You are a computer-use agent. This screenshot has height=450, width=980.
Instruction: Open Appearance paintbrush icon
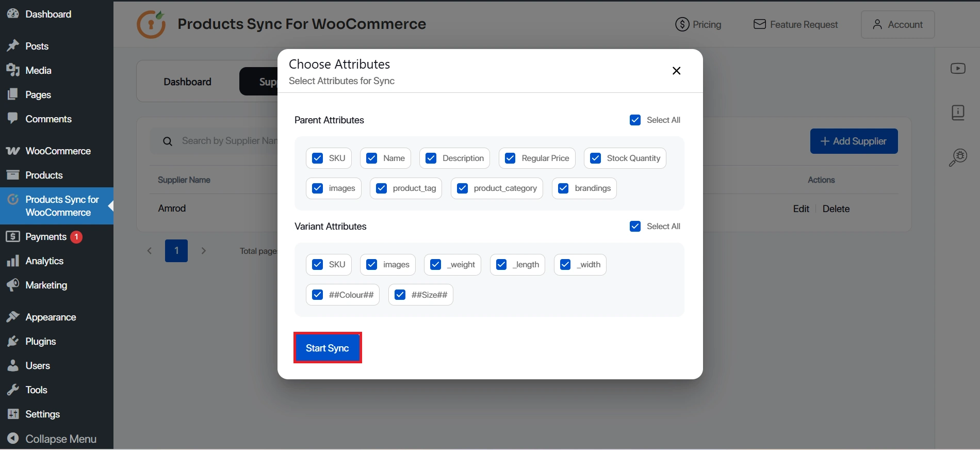click(x=13, y=317)
